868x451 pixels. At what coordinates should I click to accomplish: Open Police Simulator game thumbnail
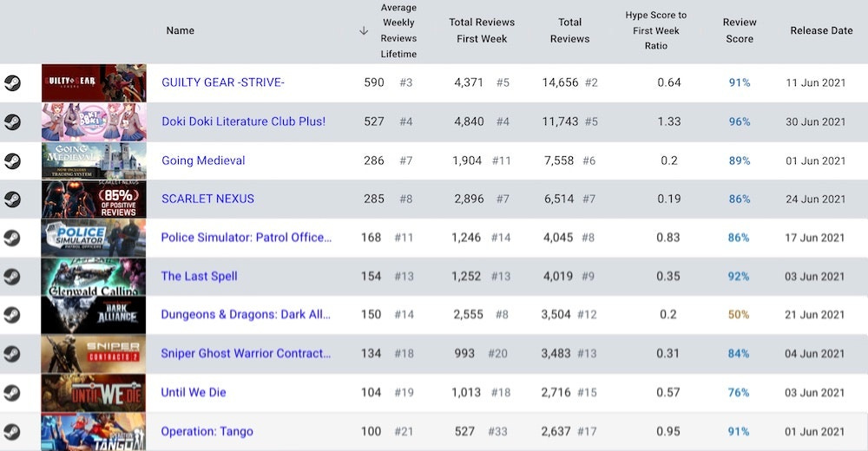point(94,238)
